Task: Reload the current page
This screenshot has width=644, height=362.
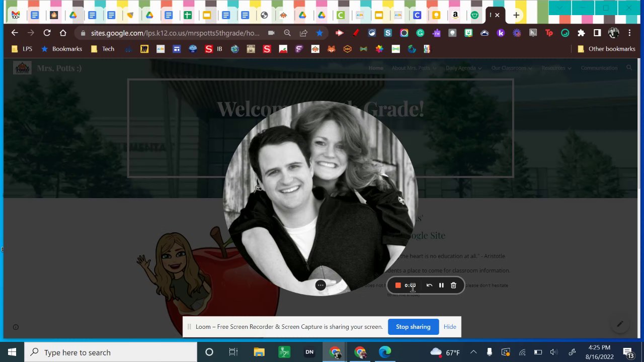Action: point(47,33)
